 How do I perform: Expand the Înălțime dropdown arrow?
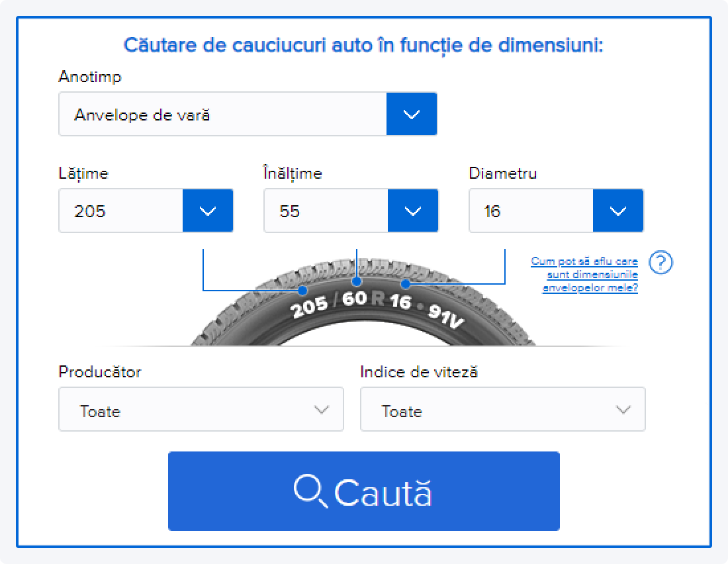click(x=413, y=211)
